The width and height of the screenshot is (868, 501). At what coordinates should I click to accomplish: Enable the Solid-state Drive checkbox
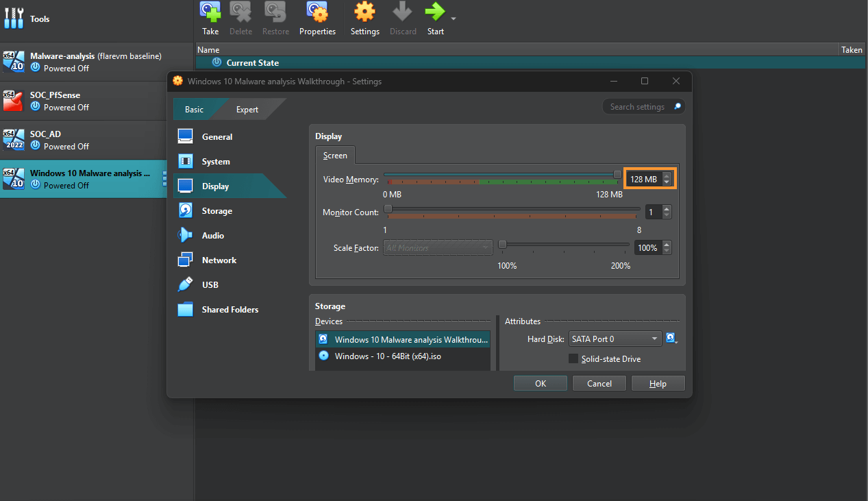573,359
